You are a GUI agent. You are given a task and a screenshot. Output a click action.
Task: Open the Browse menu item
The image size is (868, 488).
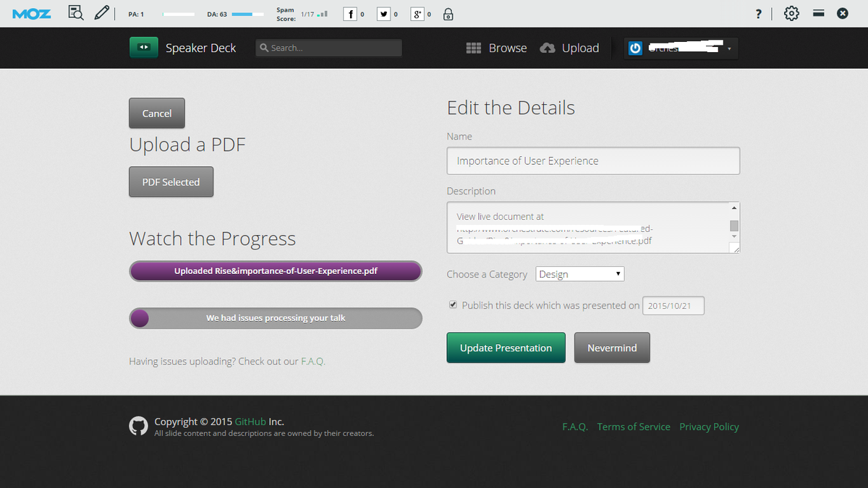tap(497, 48)
